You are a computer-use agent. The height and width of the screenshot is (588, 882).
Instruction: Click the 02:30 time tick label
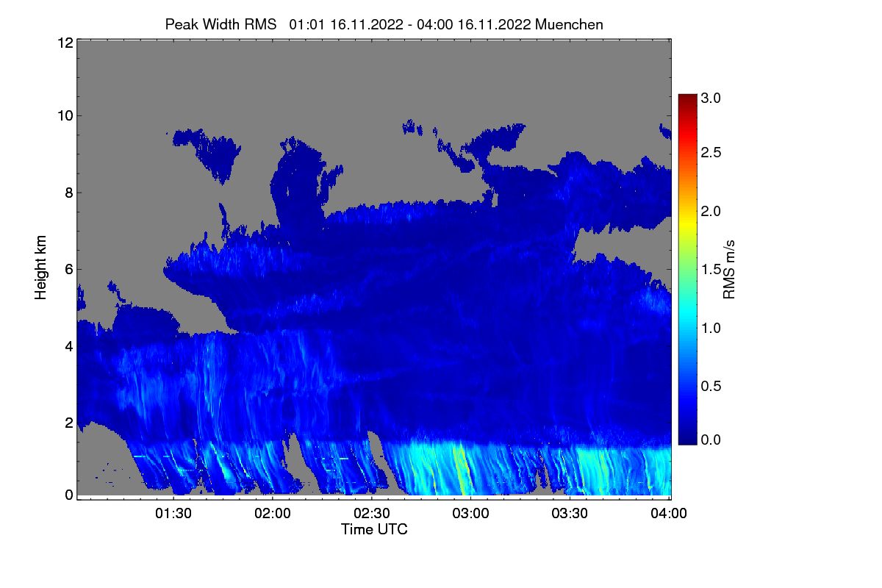[372, 514]
